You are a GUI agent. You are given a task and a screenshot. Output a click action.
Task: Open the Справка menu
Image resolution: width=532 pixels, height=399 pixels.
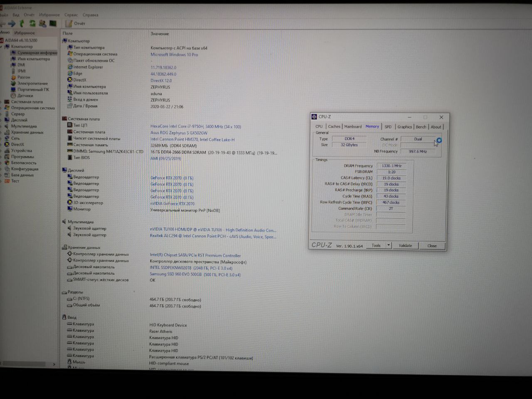(90, 15)
